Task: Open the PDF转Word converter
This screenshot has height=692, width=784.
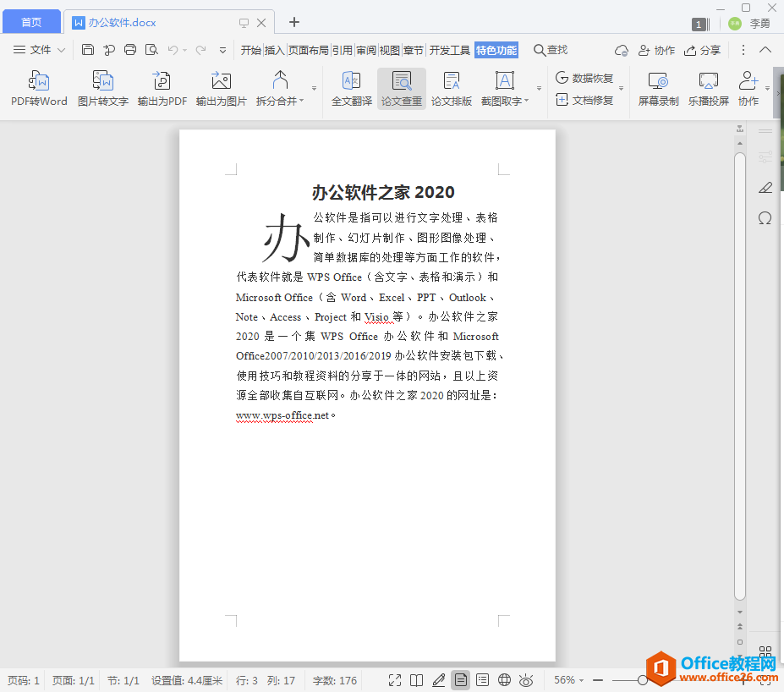Action: point(39,89)
